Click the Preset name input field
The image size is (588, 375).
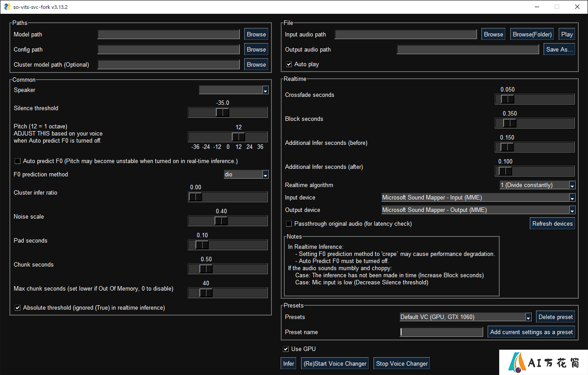[x=441, y=332]
